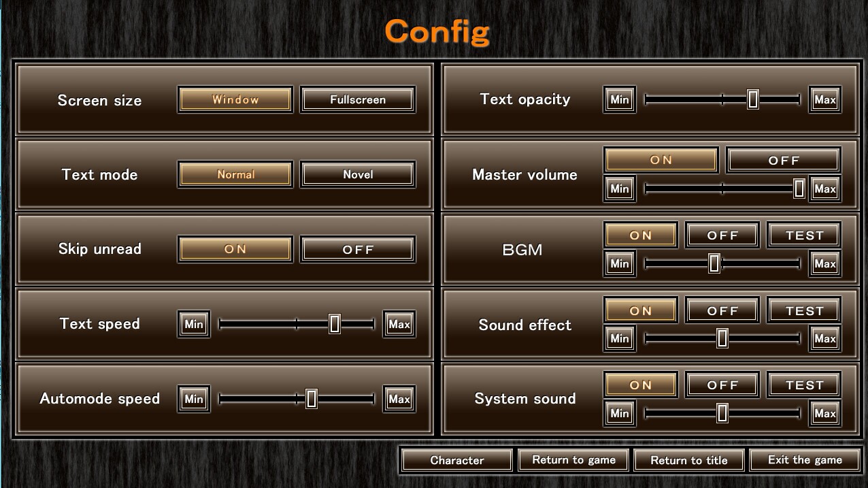This screenshot has width=868, height=488.
Task: Click Exit the game button
Action: [805, 460]
